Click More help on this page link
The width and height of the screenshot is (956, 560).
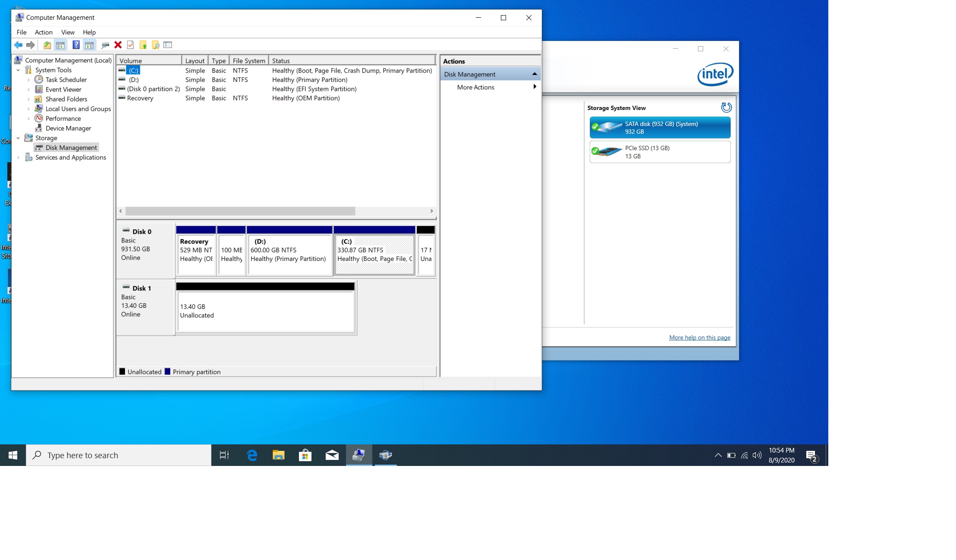[699, 337]
